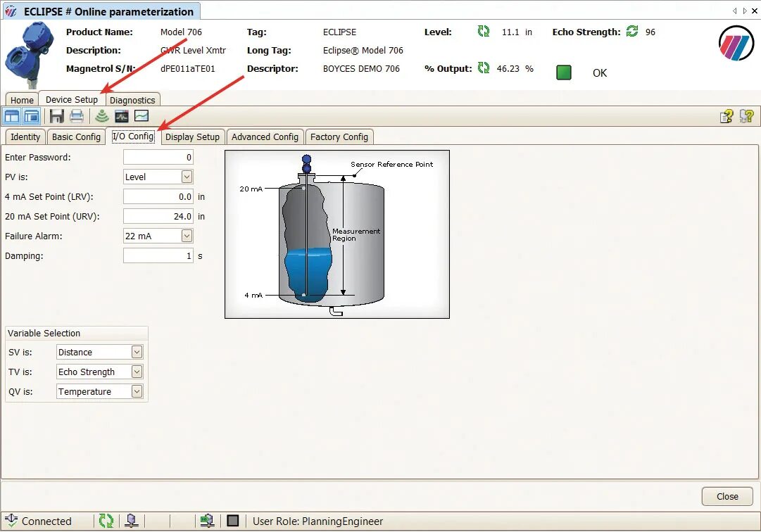
Task: Open the Advanced Config tab
Action: pyautogui.click(x=265, y=137)
